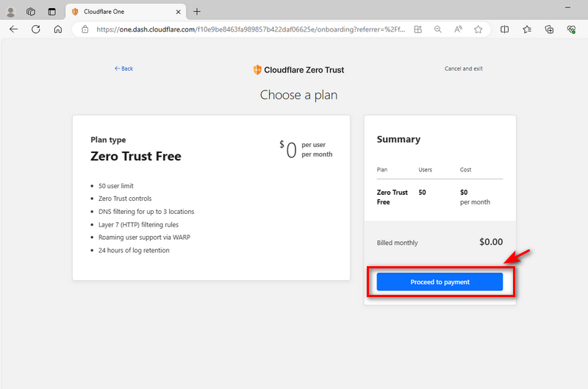Screen dimensions: 588x389
Task: Open a new tab with plus button
Action: [197, 12]
